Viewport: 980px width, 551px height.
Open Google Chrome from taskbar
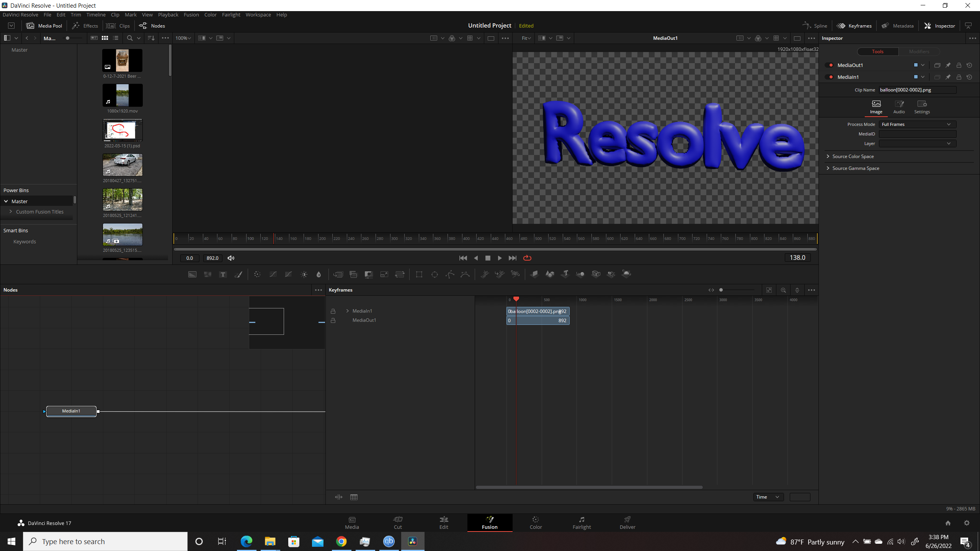click(x=341, y=541)
